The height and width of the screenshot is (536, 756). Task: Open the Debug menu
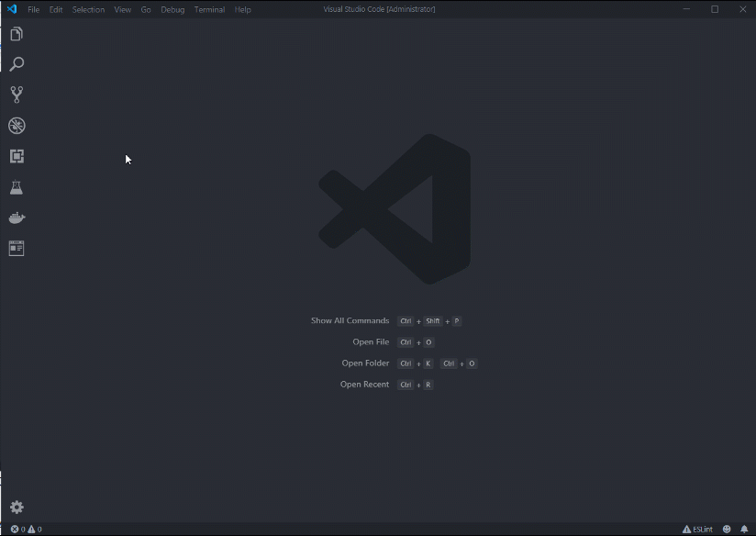pyautogui.click(x=172, y=9)
